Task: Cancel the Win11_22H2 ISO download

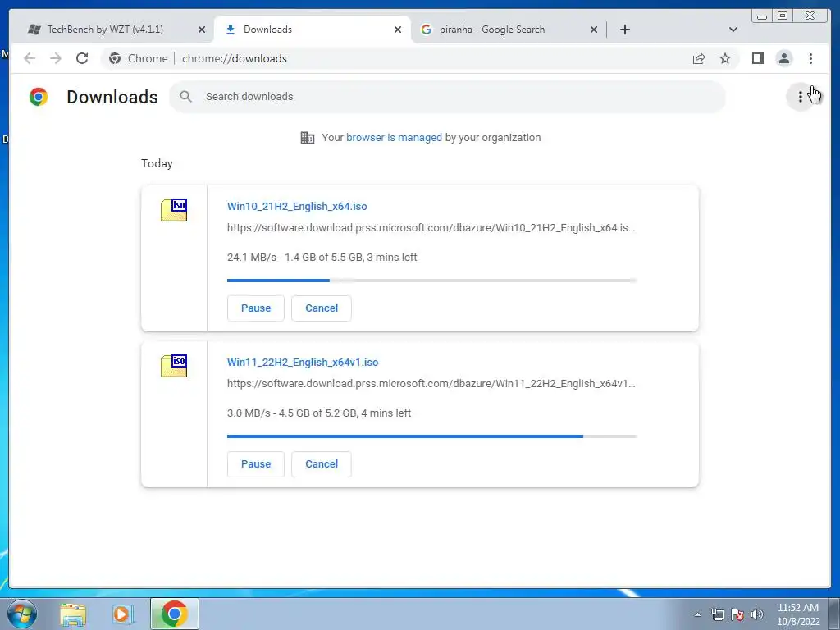Action: coord(322,464)
